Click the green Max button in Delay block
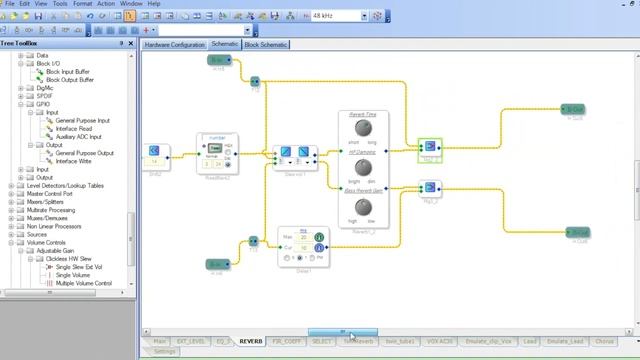This screenshot has width=640, height=360. click(x=319, y=237)
